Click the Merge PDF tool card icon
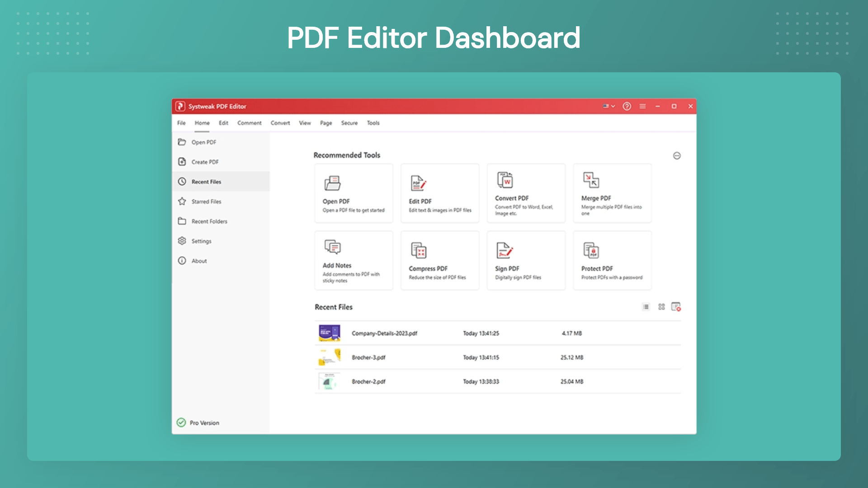 [591, 180]
